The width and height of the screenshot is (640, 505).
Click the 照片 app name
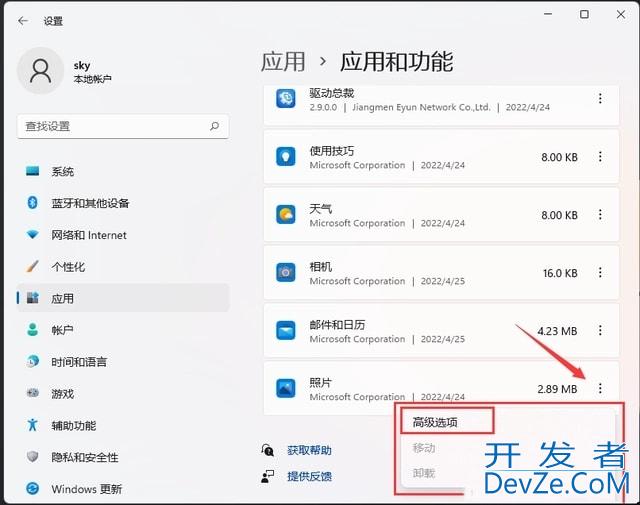[320, 383]
